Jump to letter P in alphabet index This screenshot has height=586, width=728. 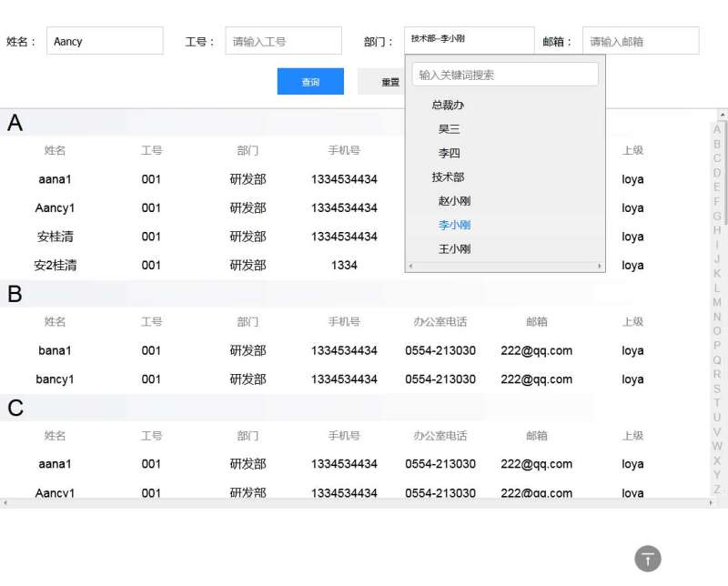pyautogui.click(x=717, y=346)
